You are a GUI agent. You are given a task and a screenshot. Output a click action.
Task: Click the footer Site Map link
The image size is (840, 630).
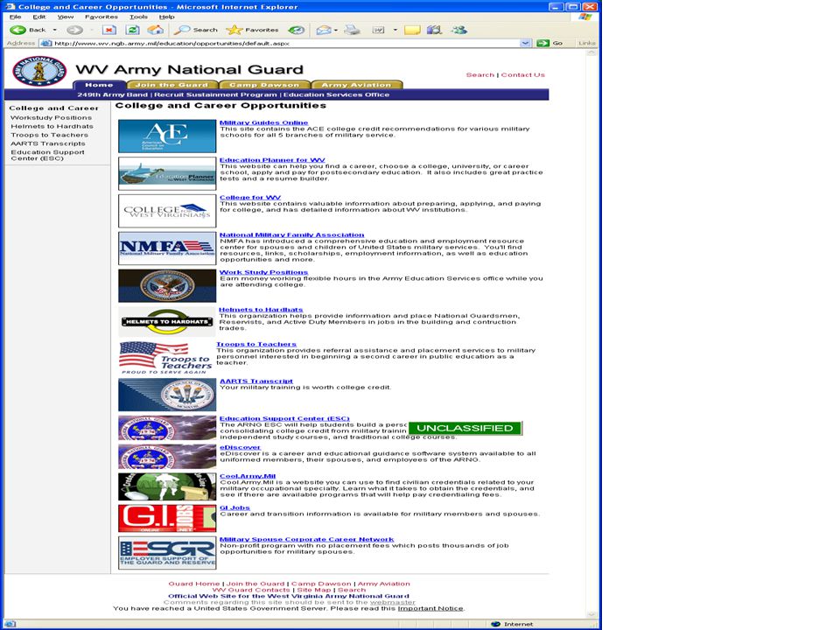click(x=314, y=590)
